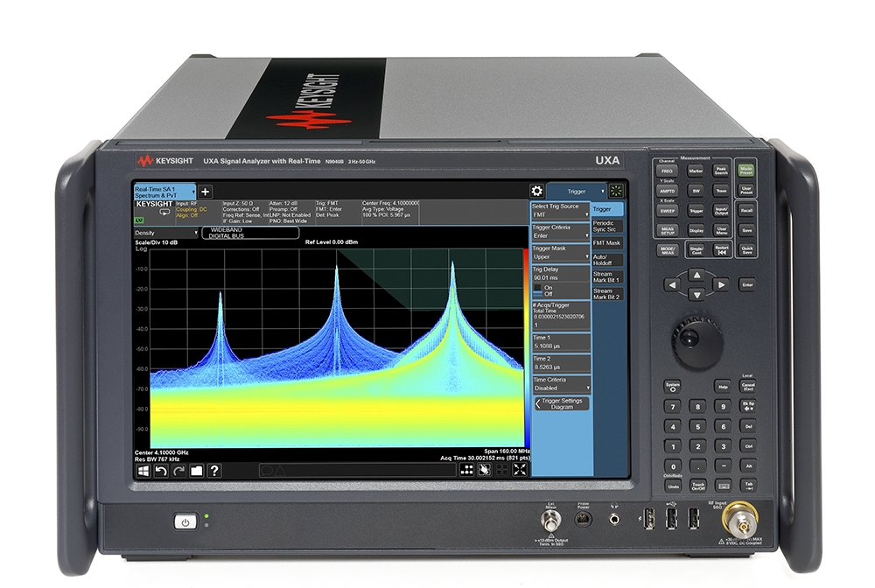
Task: Open the Auto/Holdoff tab
Action: (x=606, y=260)
